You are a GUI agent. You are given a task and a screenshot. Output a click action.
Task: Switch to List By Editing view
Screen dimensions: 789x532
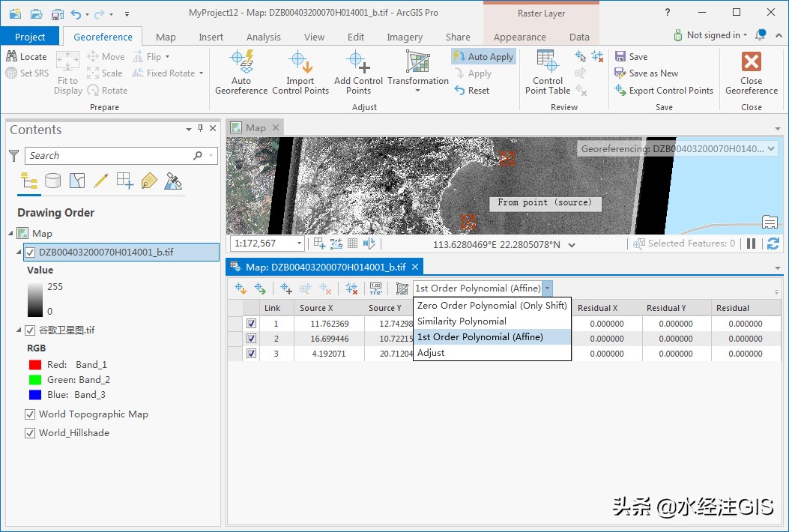[100, 180]
